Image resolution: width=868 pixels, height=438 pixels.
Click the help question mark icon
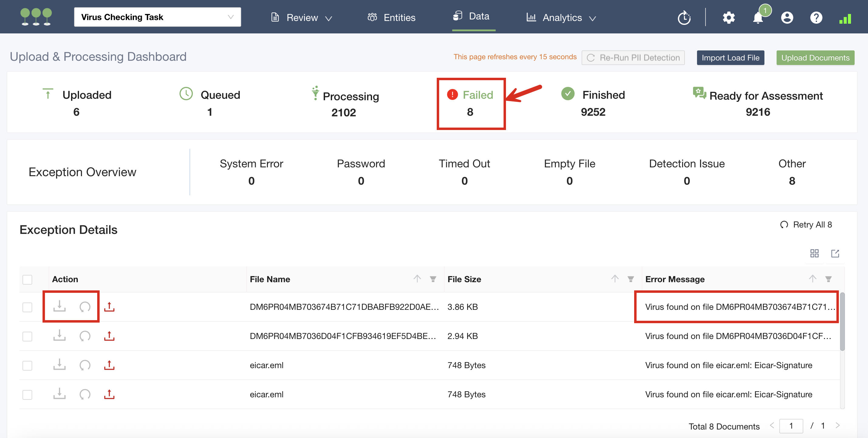pyautogui.click(x=816, y=18)
